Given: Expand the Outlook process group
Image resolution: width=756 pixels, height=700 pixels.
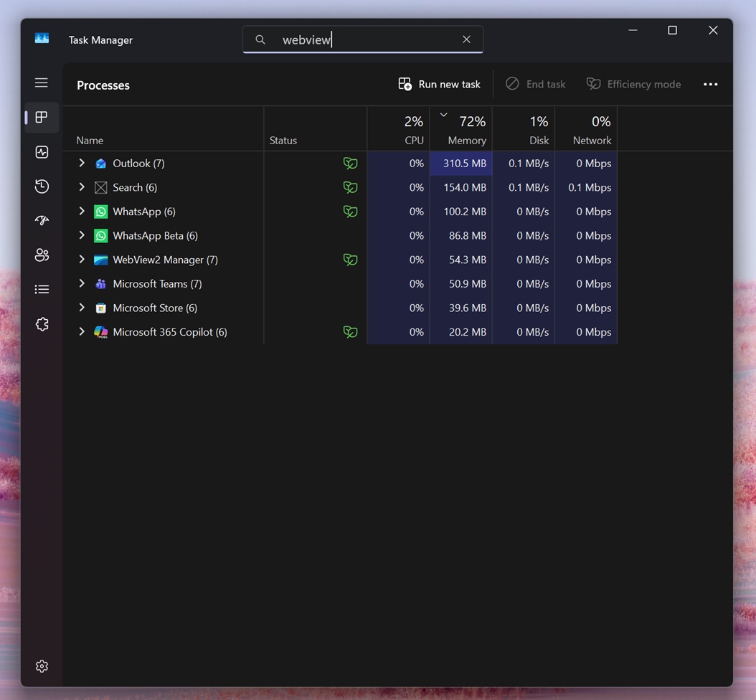Looking at the screenshot, I should pos(81,163).
